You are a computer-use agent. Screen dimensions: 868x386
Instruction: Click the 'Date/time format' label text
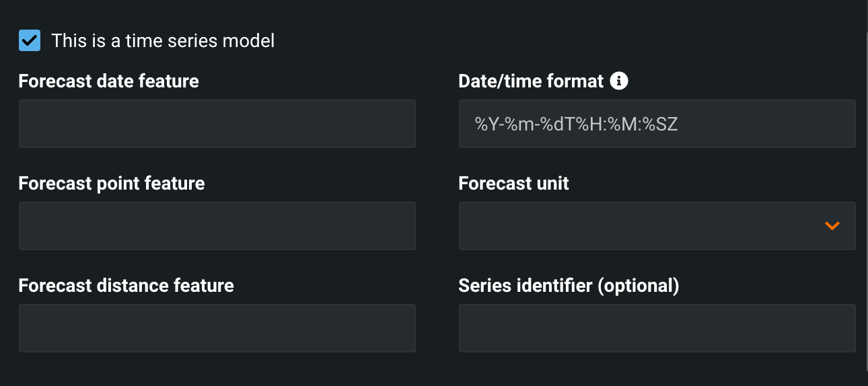pos(531,81)
